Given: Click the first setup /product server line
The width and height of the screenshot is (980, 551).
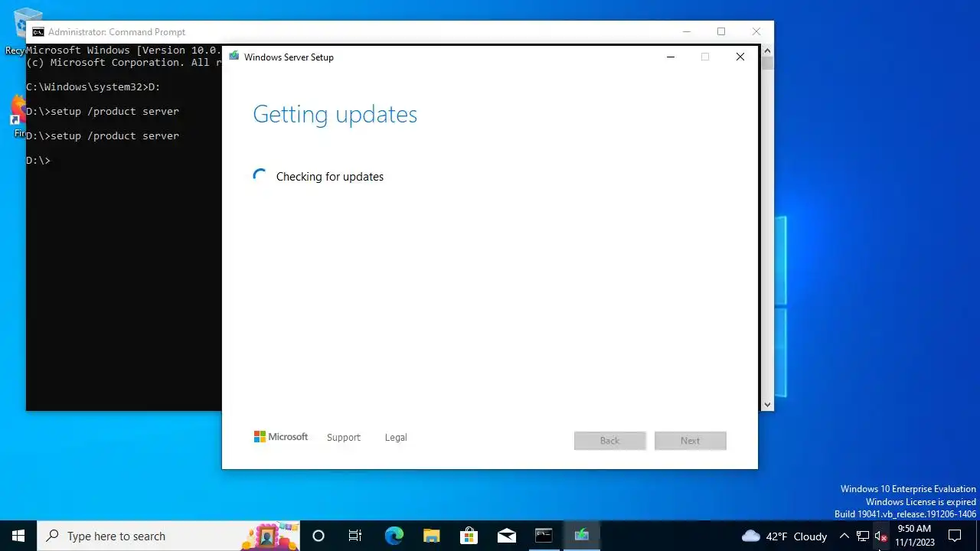Looking at the screenshot, I should tap(103, 111).
